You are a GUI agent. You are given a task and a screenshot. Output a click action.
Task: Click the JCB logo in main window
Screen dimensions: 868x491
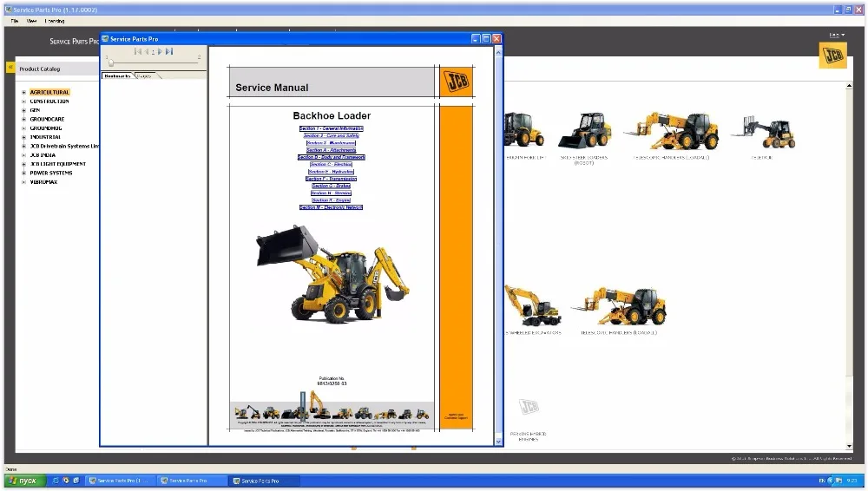pos(832,55)
